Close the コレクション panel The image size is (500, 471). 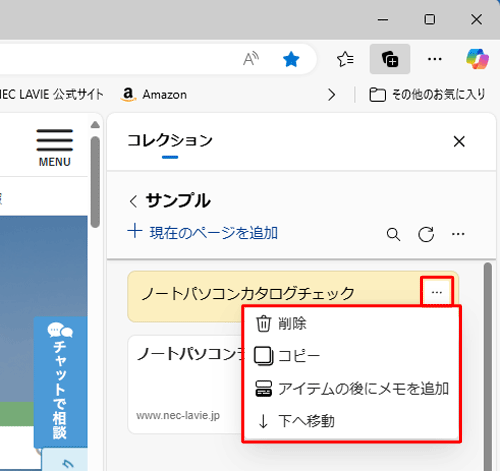pyautogui.click(x=459, y=142)
